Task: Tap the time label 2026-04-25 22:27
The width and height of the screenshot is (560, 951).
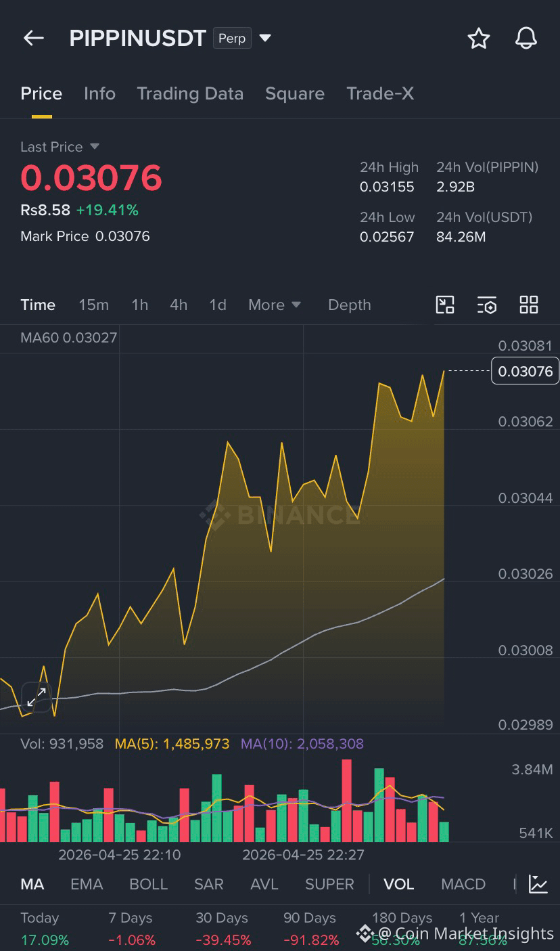Action: (x=303, y=855)
